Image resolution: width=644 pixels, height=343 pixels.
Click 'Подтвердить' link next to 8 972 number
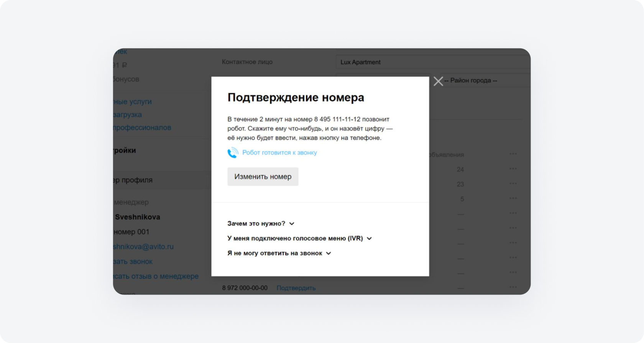(296, 288)
